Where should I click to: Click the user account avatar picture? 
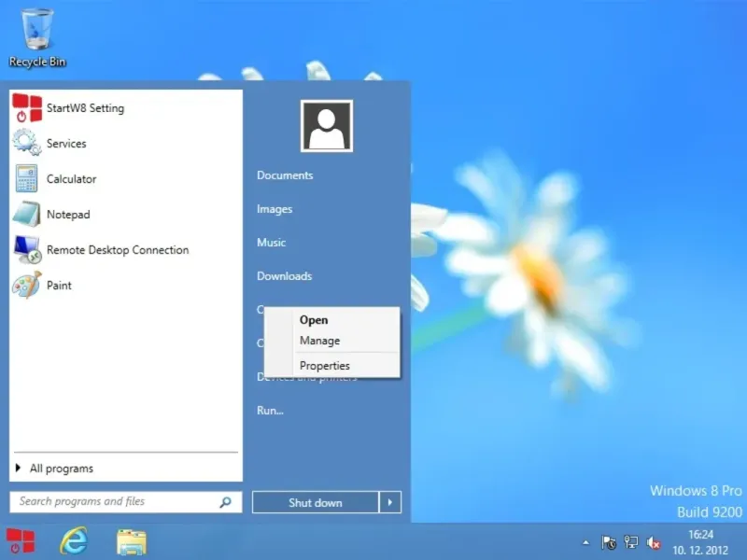tap(327, 126)
